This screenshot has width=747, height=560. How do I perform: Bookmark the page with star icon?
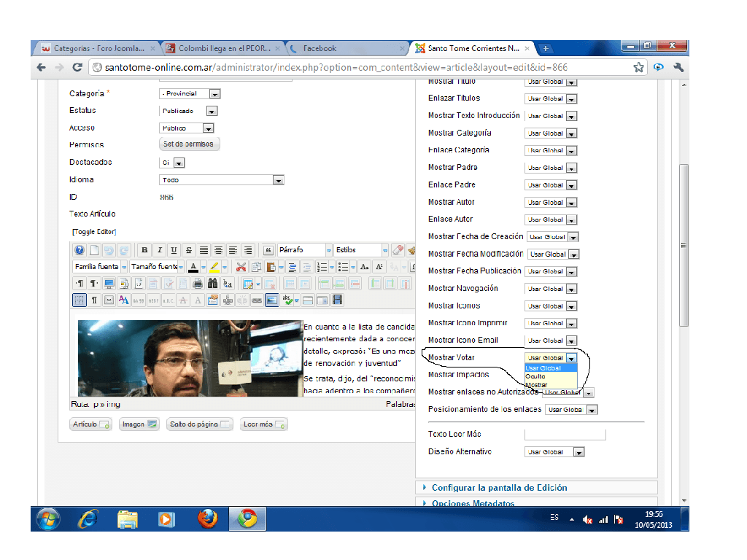click(x=638, y=68)
